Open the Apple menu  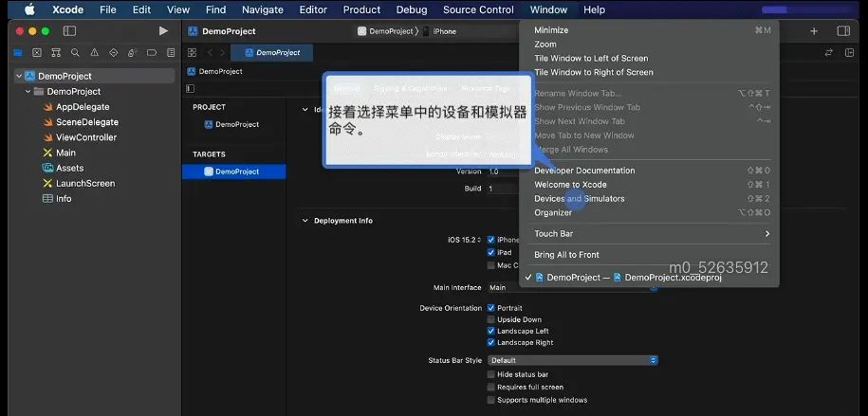[x=29, y=9]
